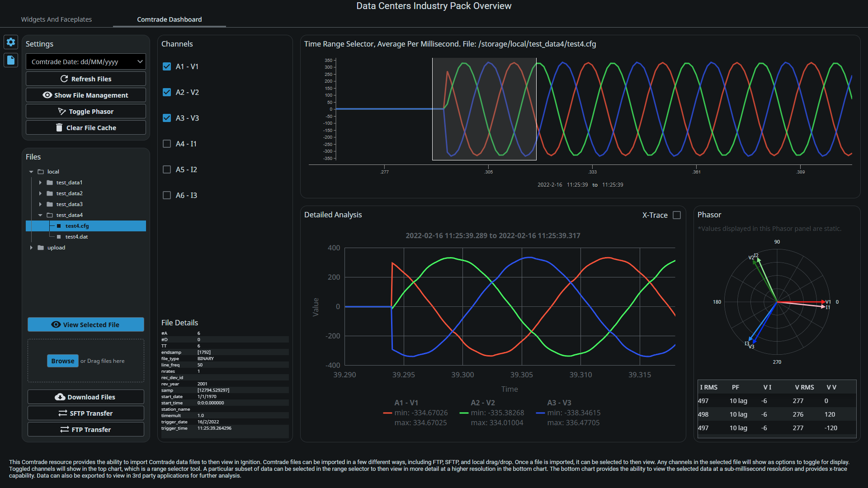Click the Refresh Files button
This screenshot has height=488, width=868.
click(86, 79)
